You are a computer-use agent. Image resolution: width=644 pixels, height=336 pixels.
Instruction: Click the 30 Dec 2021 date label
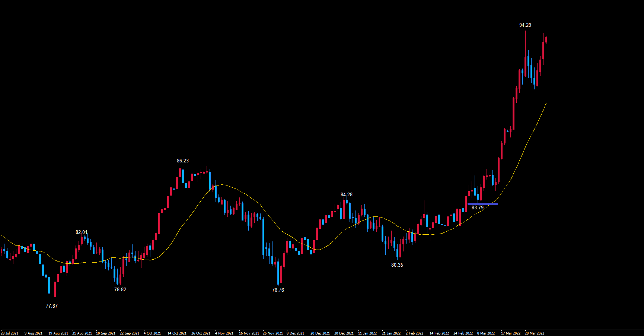pos(344,333)
